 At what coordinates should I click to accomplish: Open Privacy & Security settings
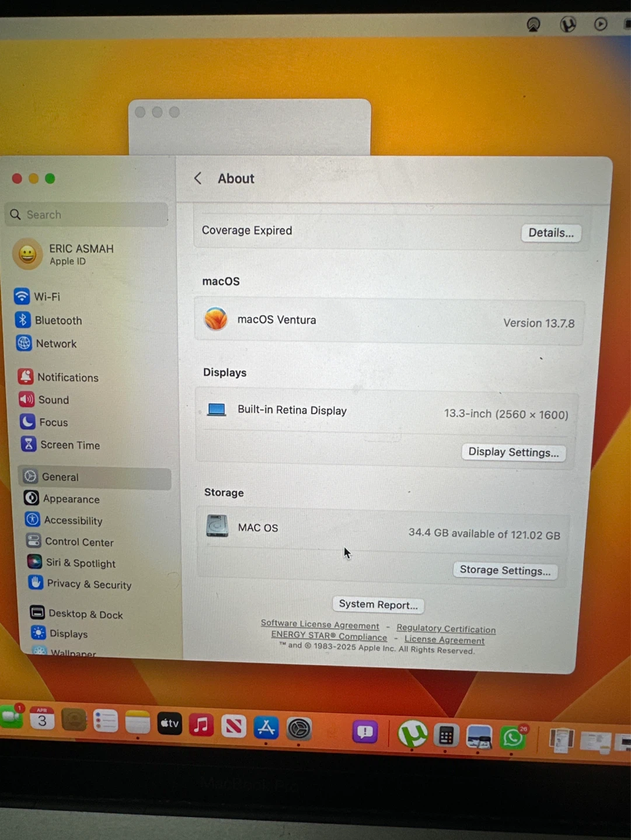[89, 584]
